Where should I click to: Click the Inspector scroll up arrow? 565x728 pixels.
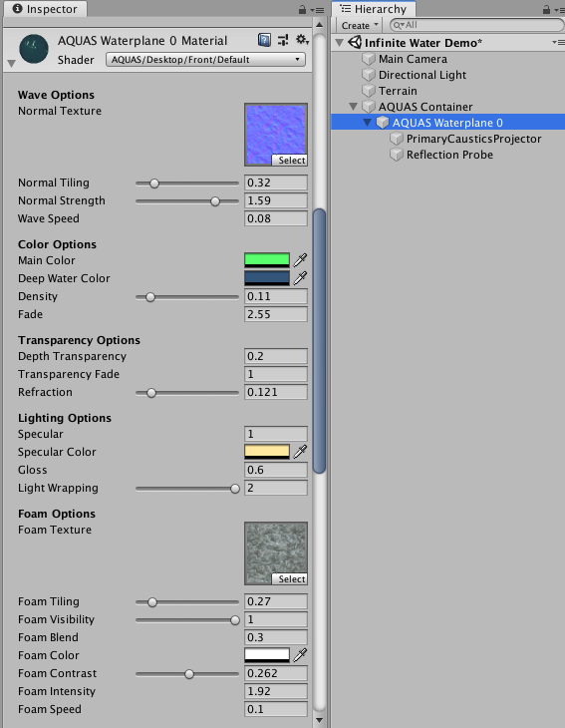pyautogui.click(x=319, y=25)
